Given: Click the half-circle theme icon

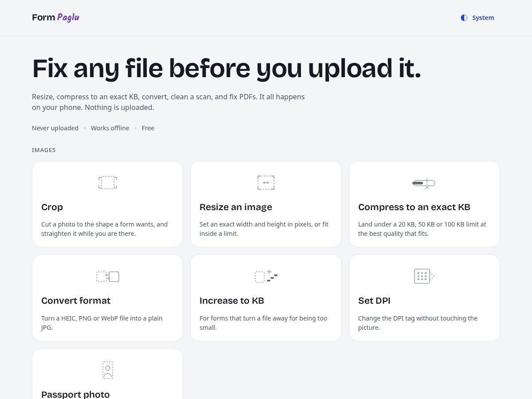Looking at the screenshot, I should coord(464,18).
